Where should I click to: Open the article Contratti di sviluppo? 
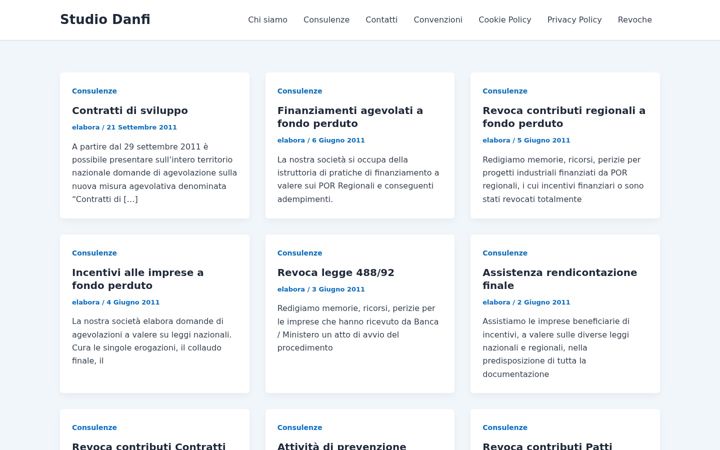point(130,111)
